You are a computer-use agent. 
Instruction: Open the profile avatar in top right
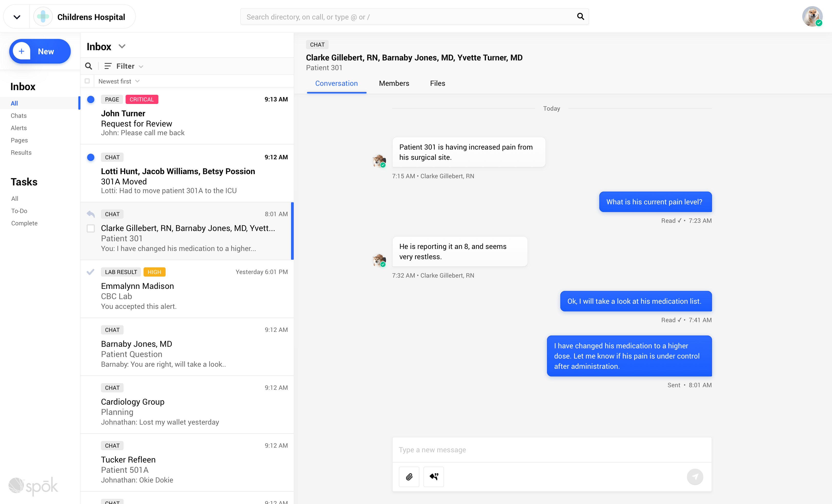(x=813, y=17)
